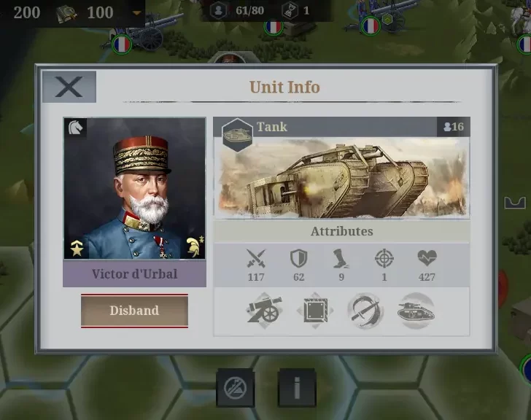Click the artillery cannon skill icon
Viewport: 531px width, 420px height.
pos(264,310)
